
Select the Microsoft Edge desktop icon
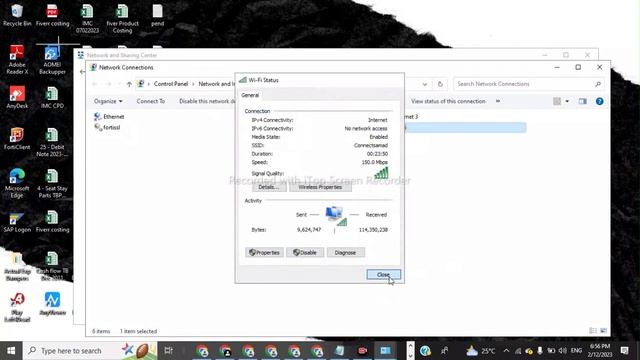click(17, 184)
